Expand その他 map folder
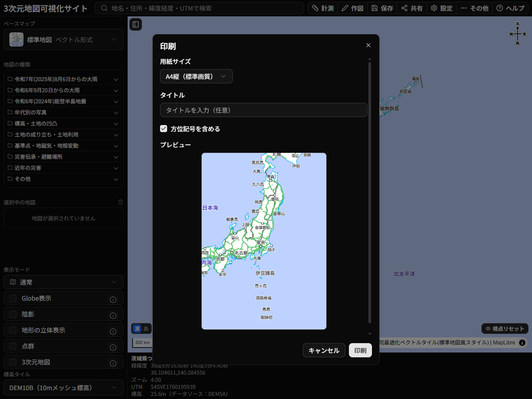 [63, 179]
